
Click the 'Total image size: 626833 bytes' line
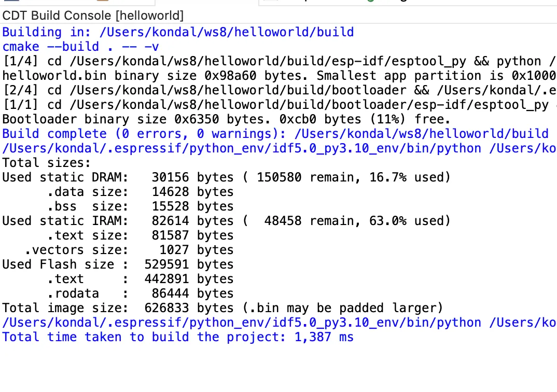click(222, 308)
